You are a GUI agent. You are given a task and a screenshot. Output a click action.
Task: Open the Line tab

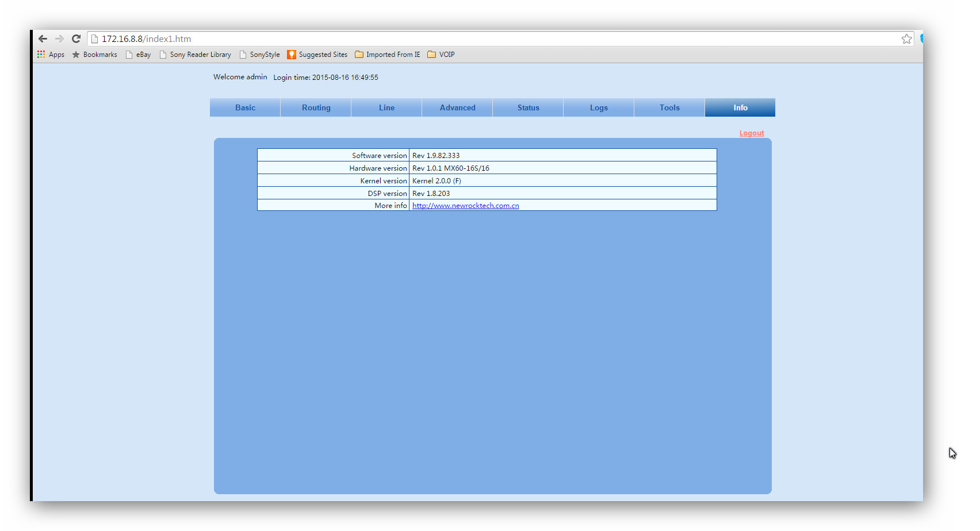click(x=386, y=107)
